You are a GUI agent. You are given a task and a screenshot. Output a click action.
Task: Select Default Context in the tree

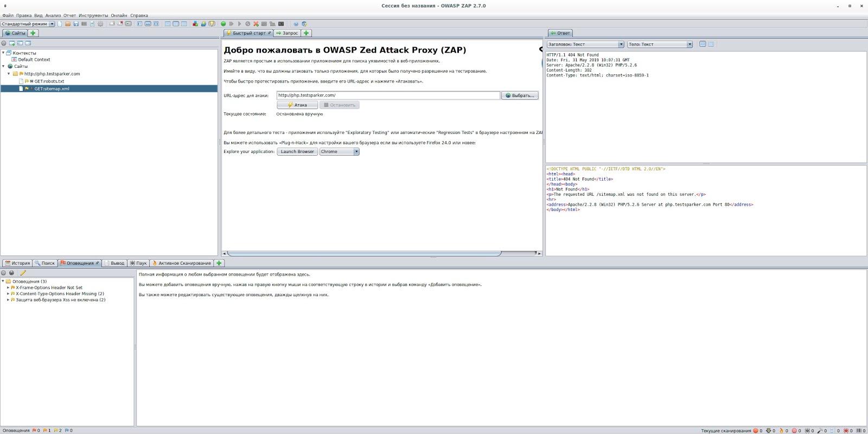point(34,60)
